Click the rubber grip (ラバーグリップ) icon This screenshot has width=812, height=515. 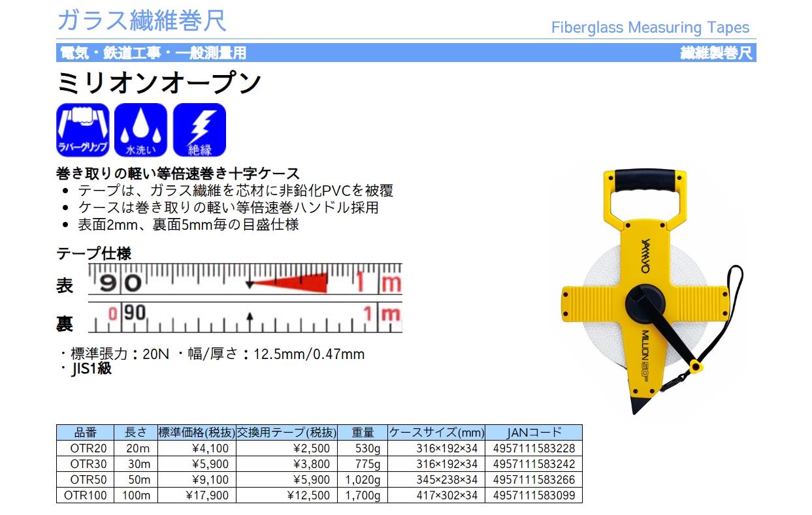(x=83, y=129)
